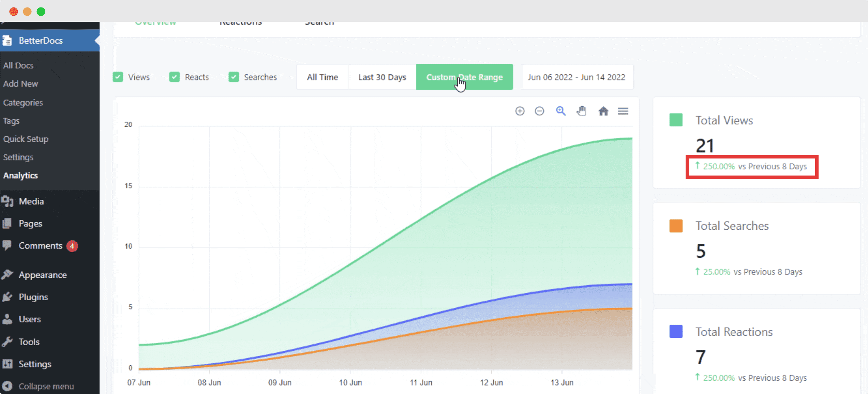Click the Comments notification badge
The height and width of the screenshot is (394, 868).
[x=72, y=245]
